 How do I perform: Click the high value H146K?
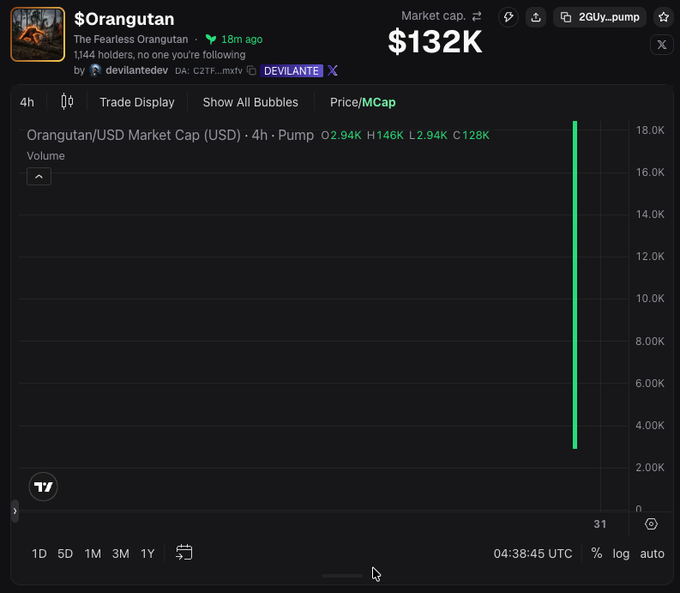point(385,135)
